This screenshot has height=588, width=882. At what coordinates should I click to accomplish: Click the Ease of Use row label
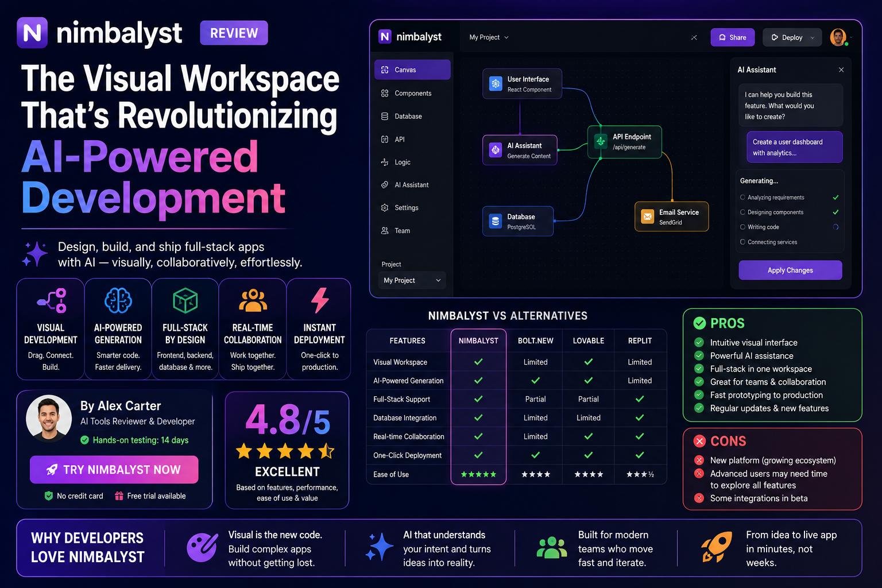click(391, 474)
